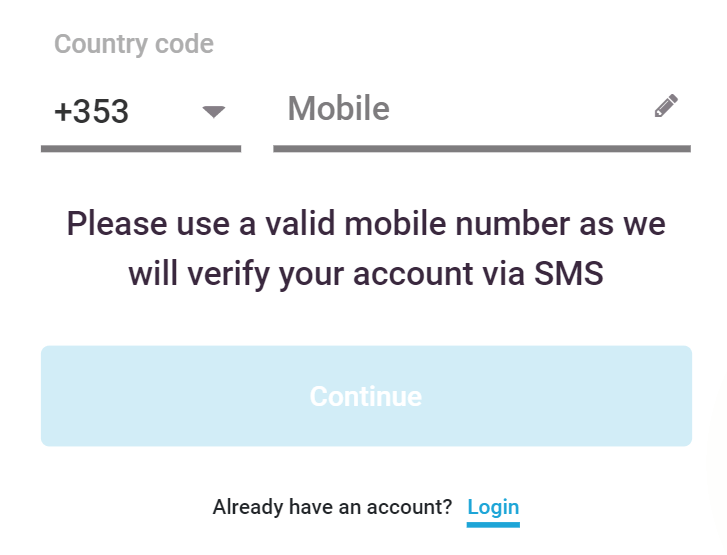Open the Login link
This screenshot has height=555, width=727.
tap(493, 507)
